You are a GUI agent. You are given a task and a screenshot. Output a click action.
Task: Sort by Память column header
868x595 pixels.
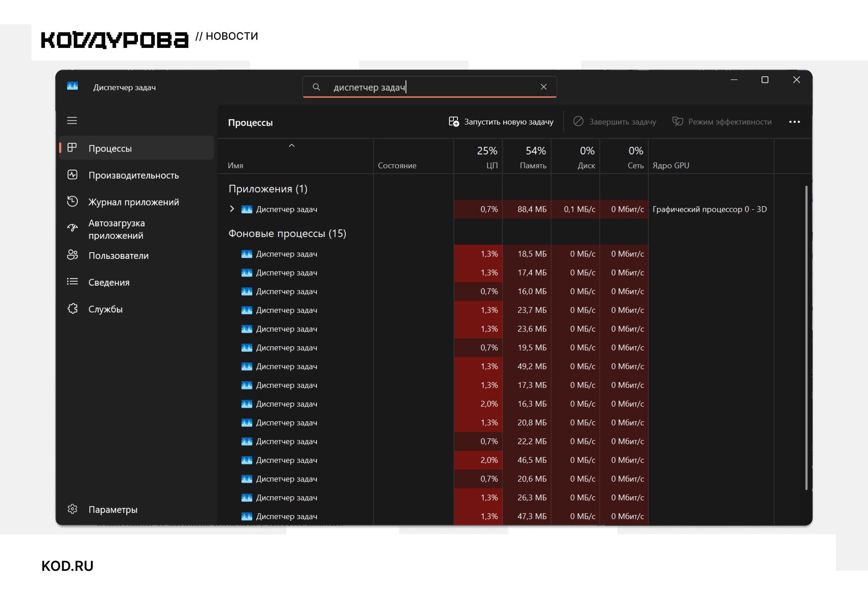click(x=535, y=158)
